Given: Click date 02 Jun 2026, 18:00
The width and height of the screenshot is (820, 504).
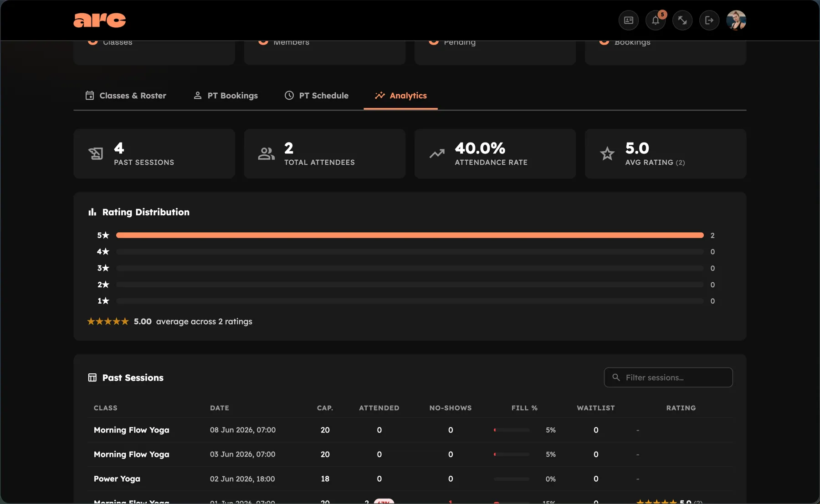Looking at the screenshot, I should click(x=242, y=479).
